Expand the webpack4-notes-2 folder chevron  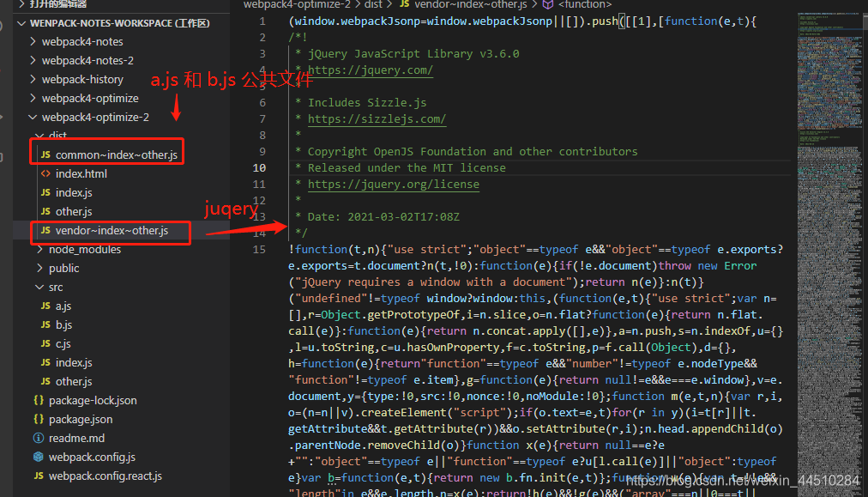33,60
